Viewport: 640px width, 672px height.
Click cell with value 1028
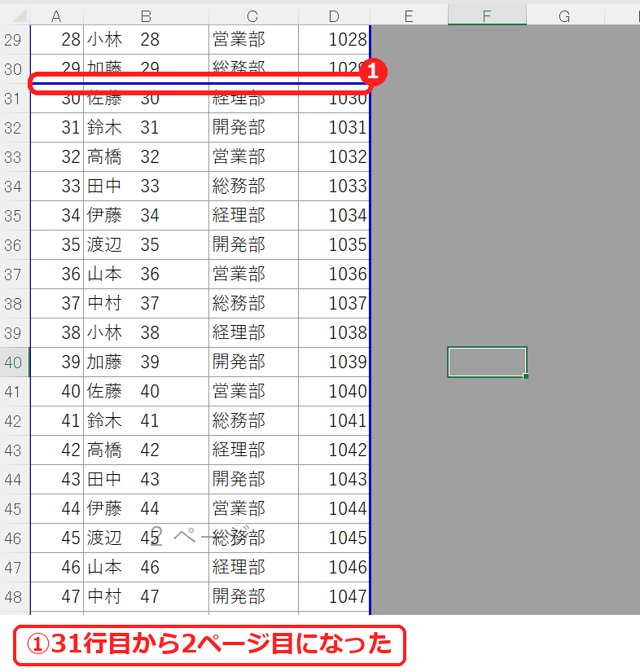(x=334, y=39)
